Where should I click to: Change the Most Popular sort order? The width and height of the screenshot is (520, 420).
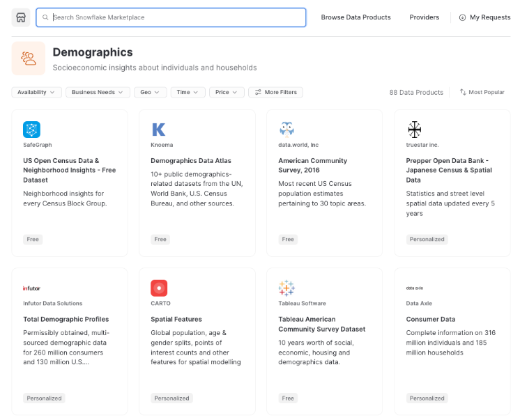[x=482, y=92]
